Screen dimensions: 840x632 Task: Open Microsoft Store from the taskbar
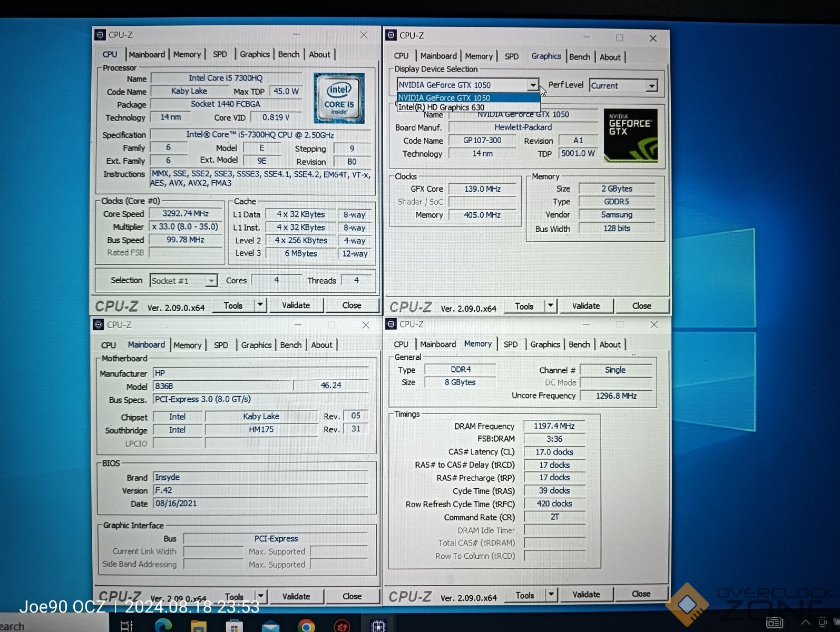[235, 625]
